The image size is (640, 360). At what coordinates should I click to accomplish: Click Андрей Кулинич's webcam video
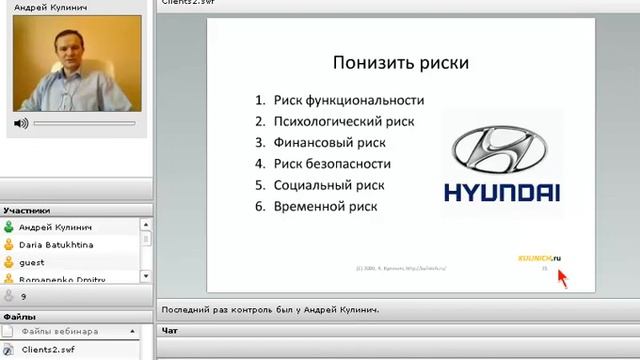[77, 64]
